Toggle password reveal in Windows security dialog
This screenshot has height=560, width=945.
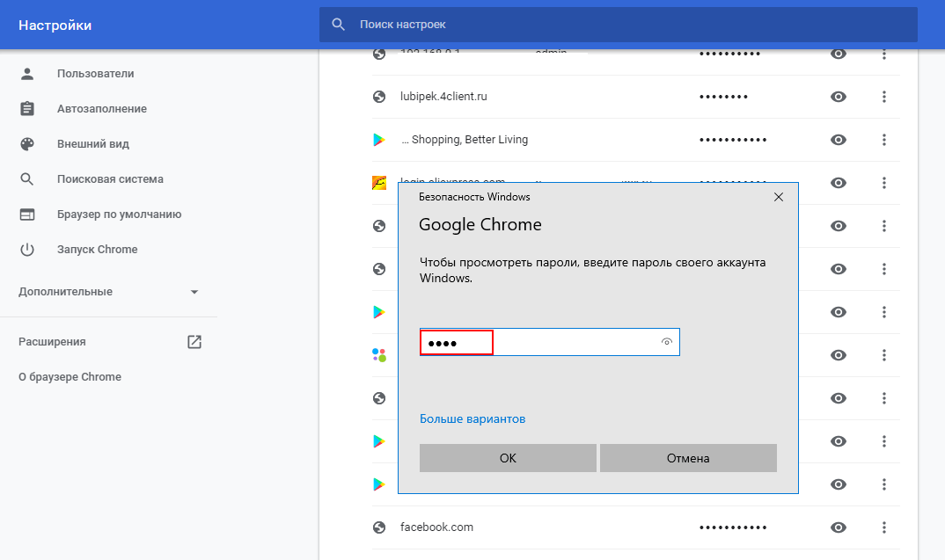[667, 342]
